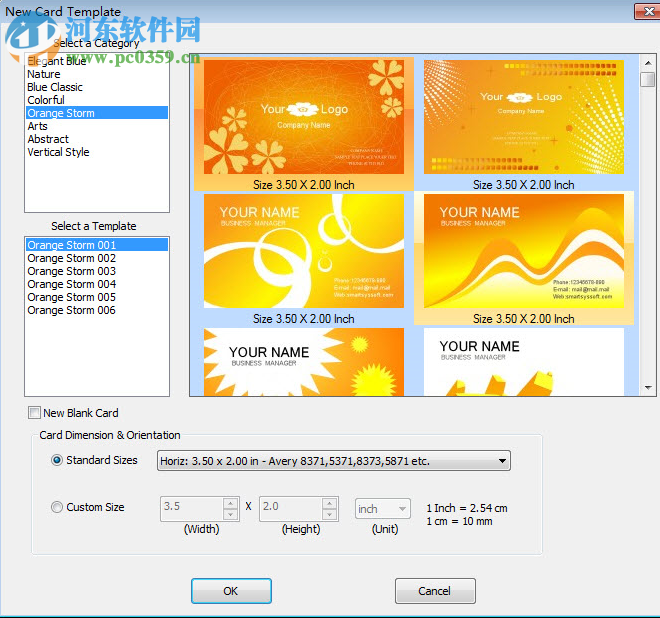Open the standard card sizes dropdown
Viewport: 660px width, 618px height.
click(333, 461)
